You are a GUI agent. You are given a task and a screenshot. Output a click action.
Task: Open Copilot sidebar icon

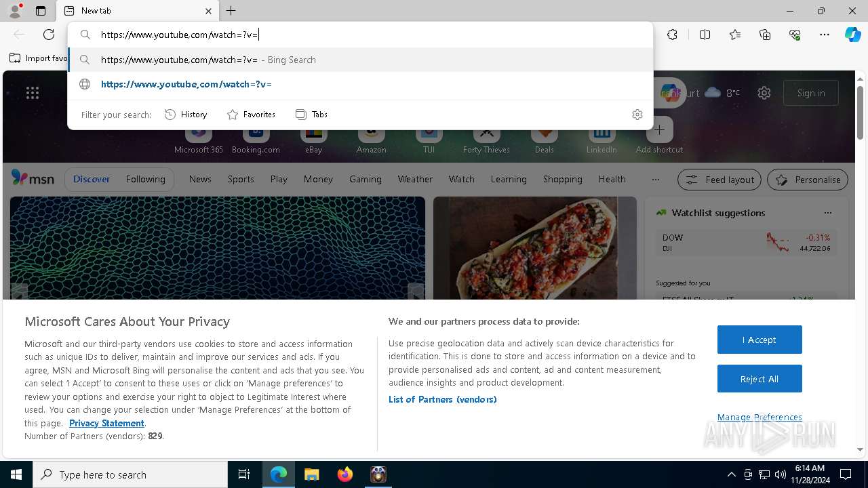(x=852, y=35)
